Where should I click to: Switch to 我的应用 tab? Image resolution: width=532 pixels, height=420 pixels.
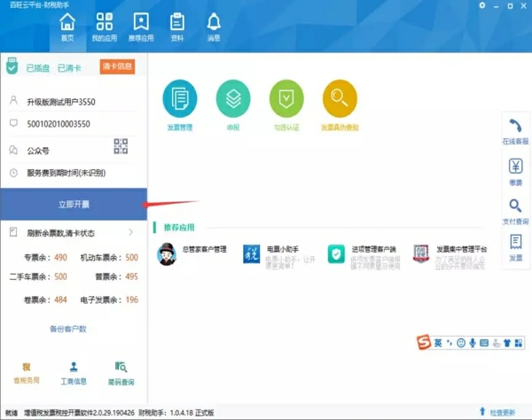(x=104, y=27)
